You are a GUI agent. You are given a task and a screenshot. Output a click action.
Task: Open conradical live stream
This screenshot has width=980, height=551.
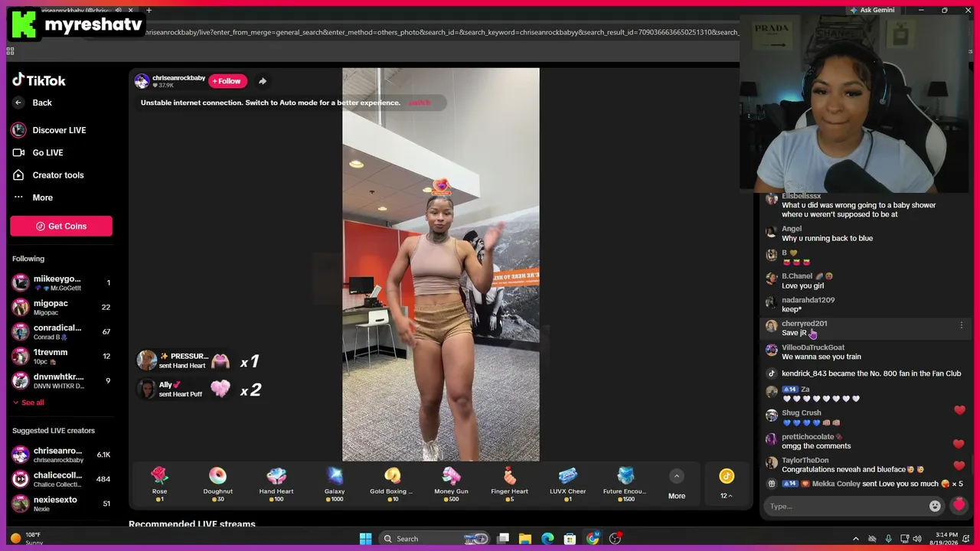point(61,332)
